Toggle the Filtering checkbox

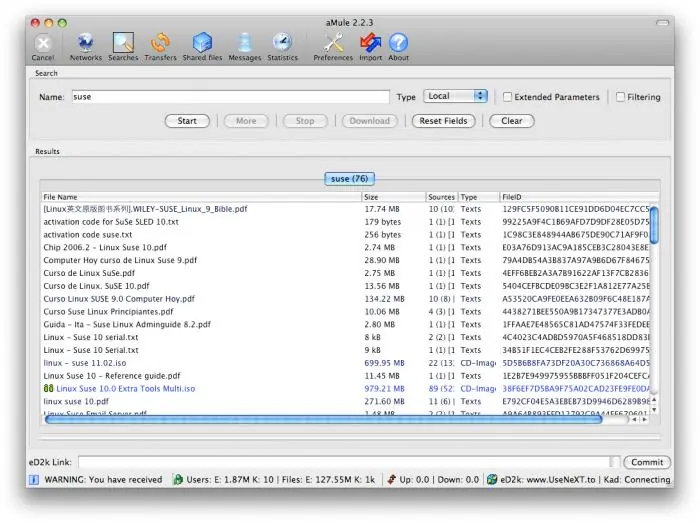(620, 97)
